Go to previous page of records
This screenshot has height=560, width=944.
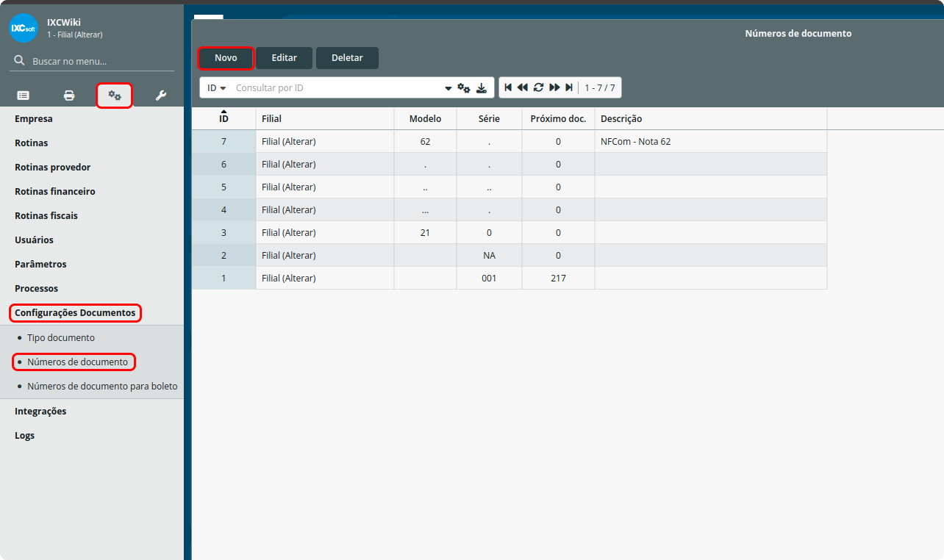point(523,87)
